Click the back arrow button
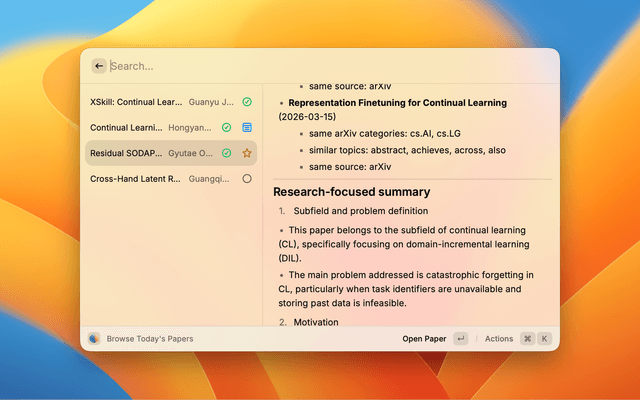 click(x=98, y=66)
